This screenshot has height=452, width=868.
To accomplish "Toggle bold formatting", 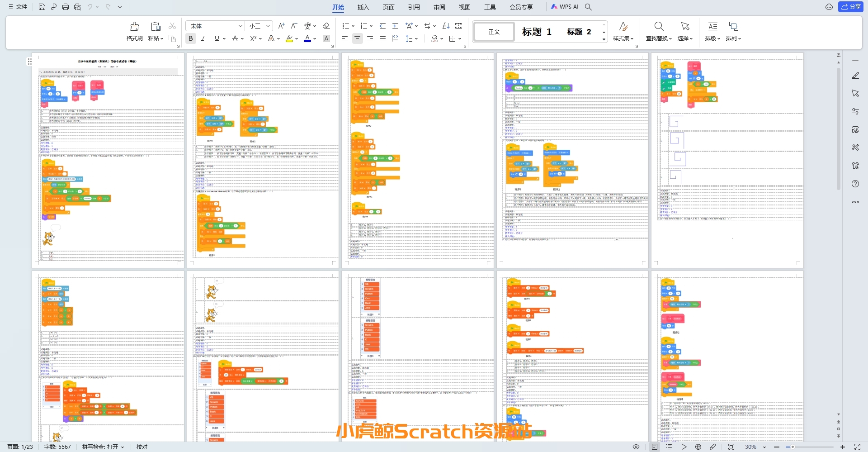I will pos(191,38).
